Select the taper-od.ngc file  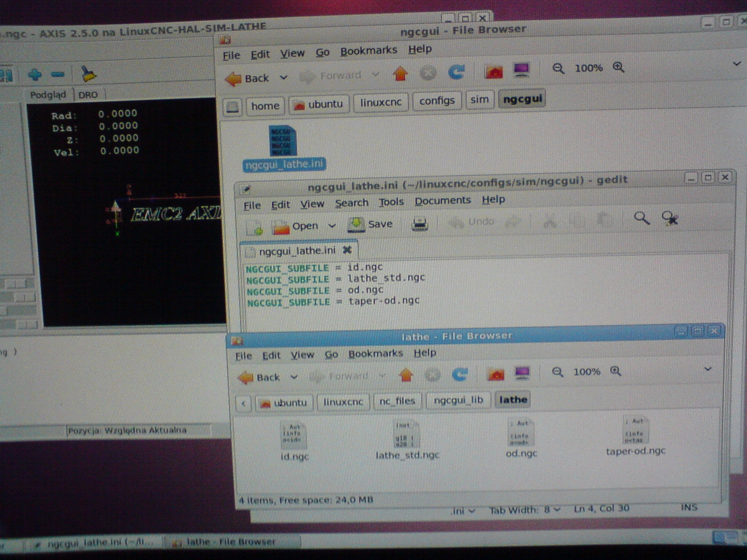[635, 436]
